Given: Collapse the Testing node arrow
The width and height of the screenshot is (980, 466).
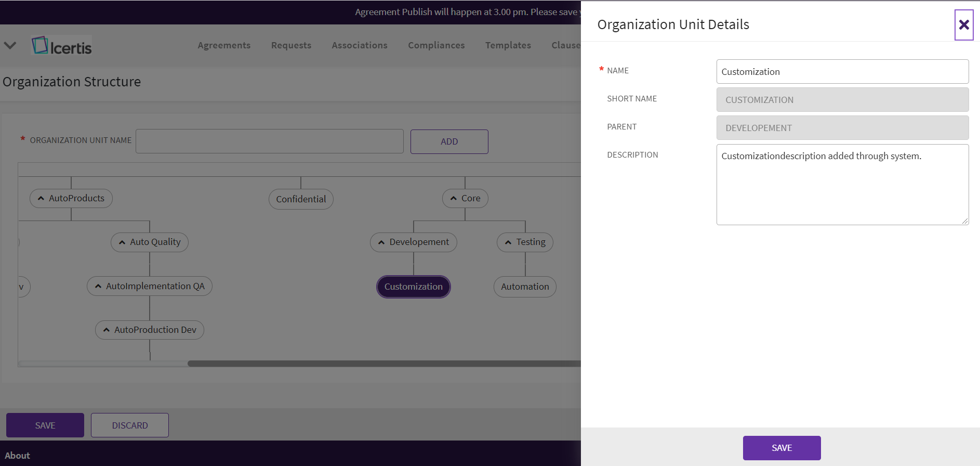Looking at the screenshot, I should pyautogui.click(x=508, y=242).
